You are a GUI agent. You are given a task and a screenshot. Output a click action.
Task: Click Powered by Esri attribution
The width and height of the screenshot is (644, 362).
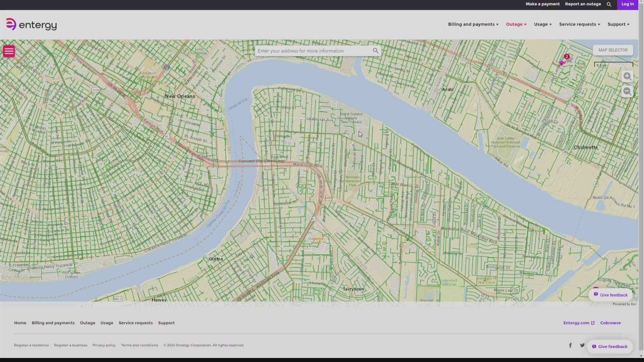[x=624, y=304]
